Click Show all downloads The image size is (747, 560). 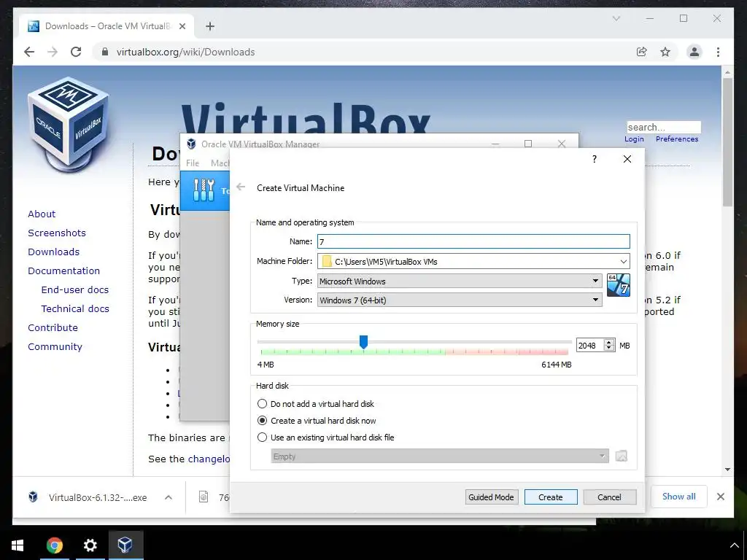[678, 497]
